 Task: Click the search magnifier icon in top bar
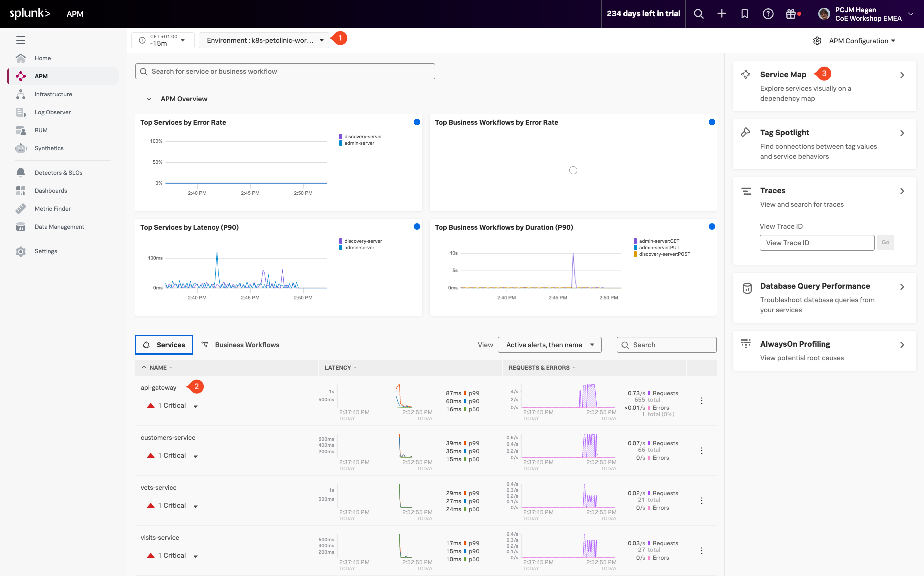(x=698, y=14)
